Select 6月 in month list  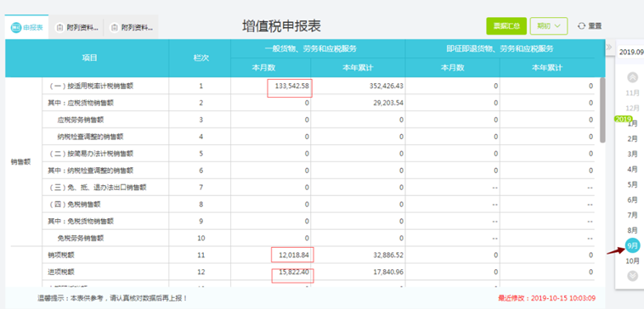click(632, 199)
